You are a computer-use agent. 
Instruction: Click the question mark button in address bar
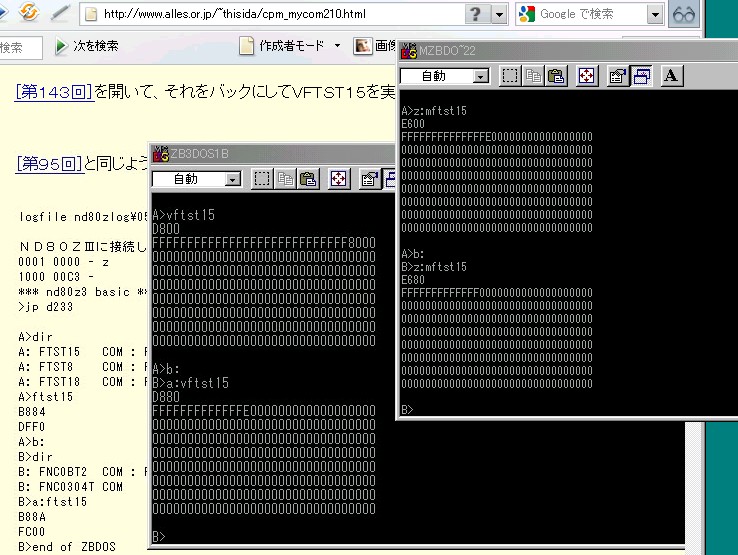pyautogui.click(x=476, y=15)
